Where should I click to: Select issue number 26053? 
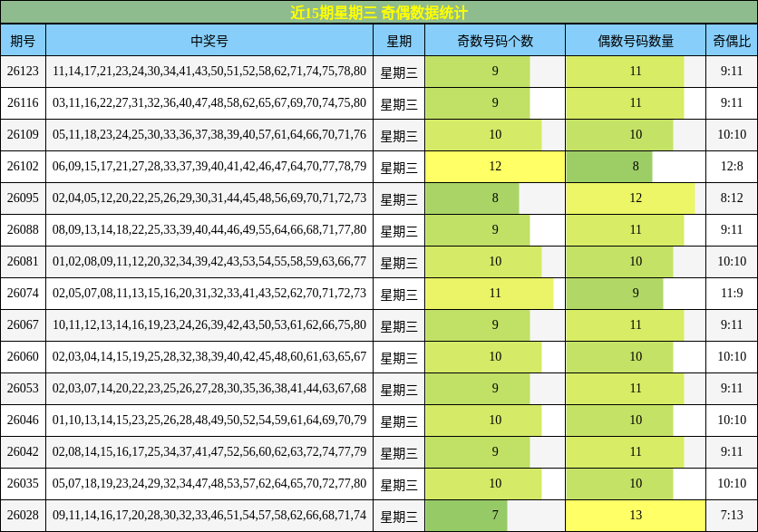[x=23, y=389]
